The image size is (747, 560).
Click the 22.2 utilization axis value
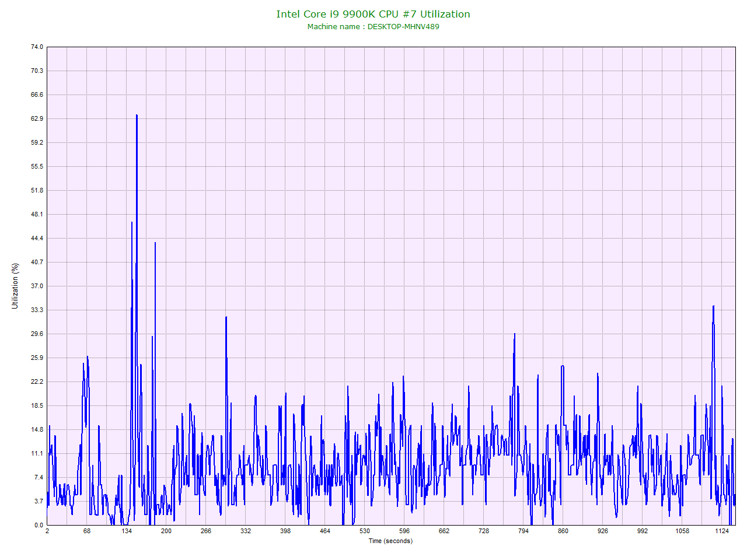tap(37, 381)
